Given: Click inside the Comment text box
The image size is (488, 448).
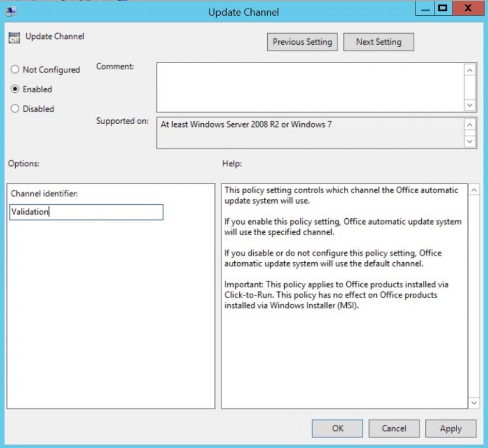Looking at the screenshot, I should (310, 88).
